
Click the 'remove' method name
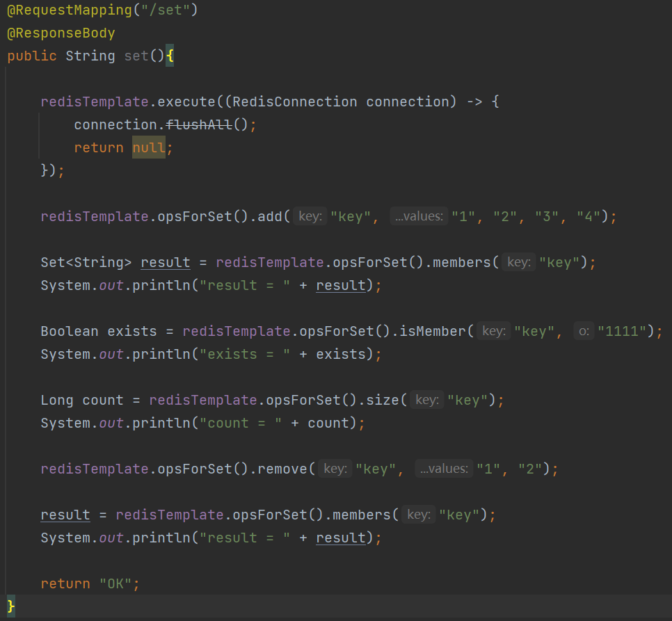coord(282,469)
